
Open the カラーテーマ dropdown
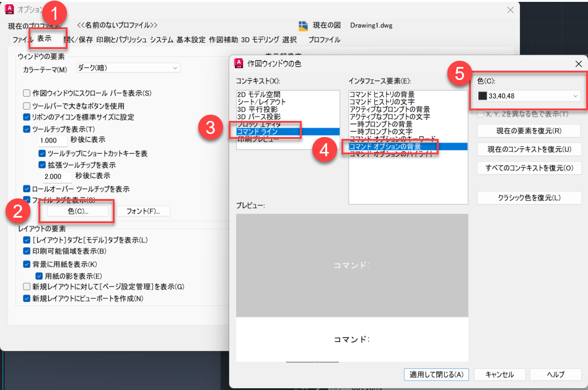coord(128,68)
